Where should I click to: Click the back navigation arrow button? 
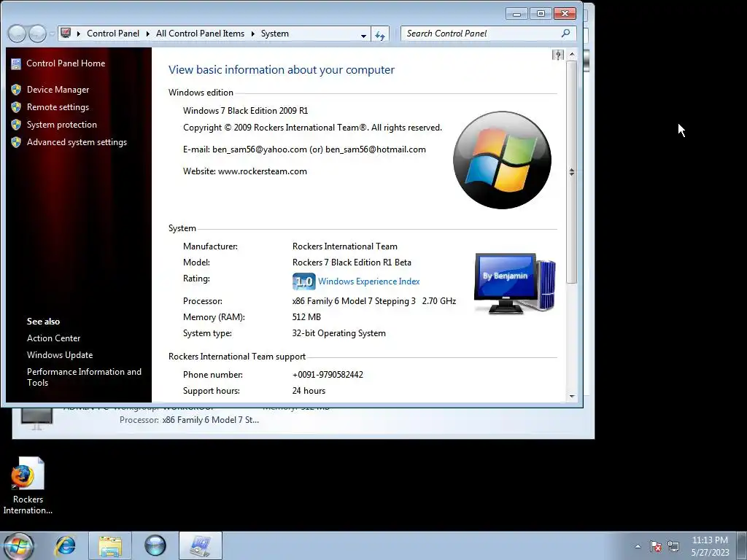17,34
